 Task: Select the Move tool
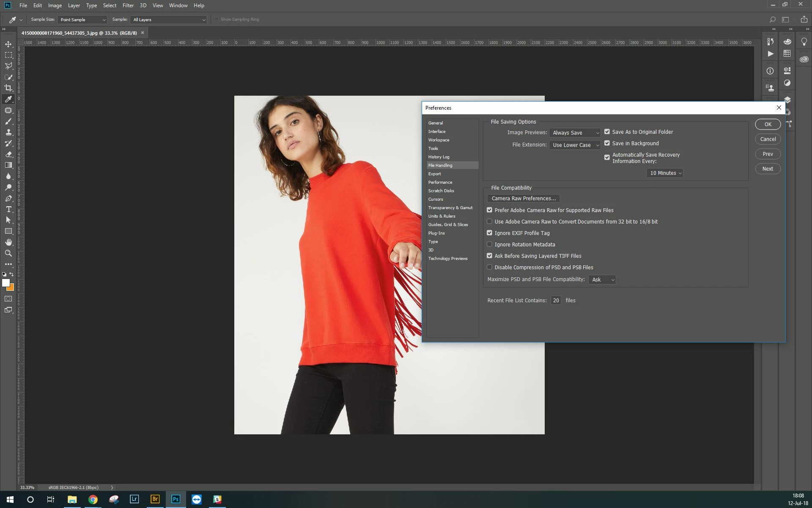pos(8,44)
